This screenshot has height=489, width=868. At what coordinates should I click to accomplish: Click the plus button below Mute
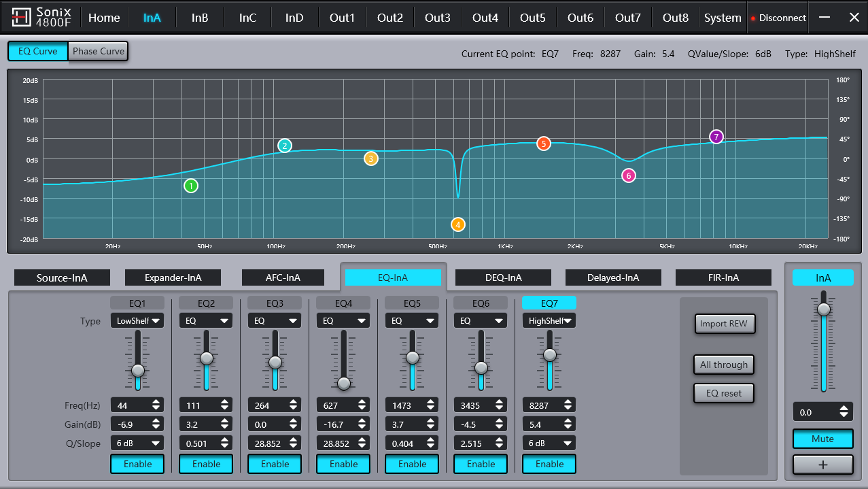click(822, 465)
